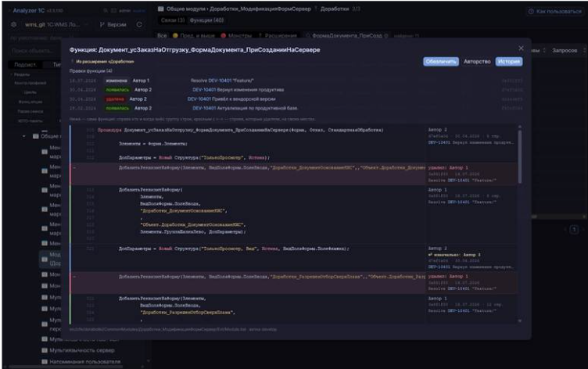Click page 1 in the pagination

(x=574, y=229)
